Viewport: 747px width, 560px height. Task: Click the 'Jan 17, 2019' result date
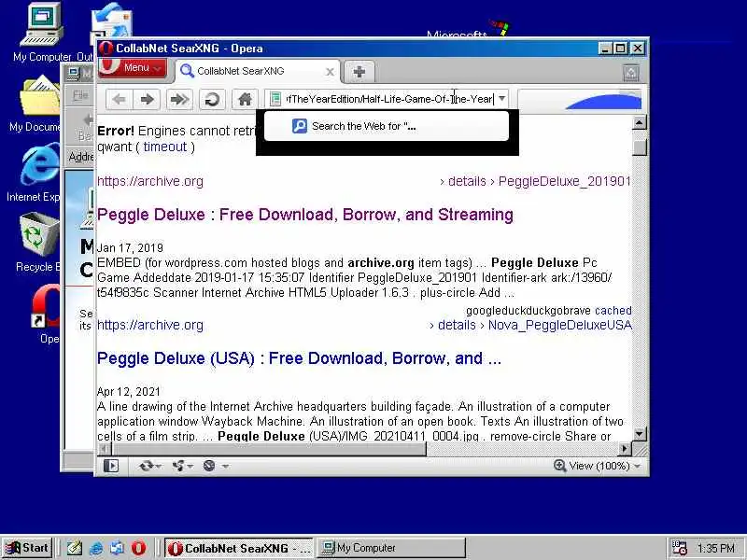tap(130, 247)
